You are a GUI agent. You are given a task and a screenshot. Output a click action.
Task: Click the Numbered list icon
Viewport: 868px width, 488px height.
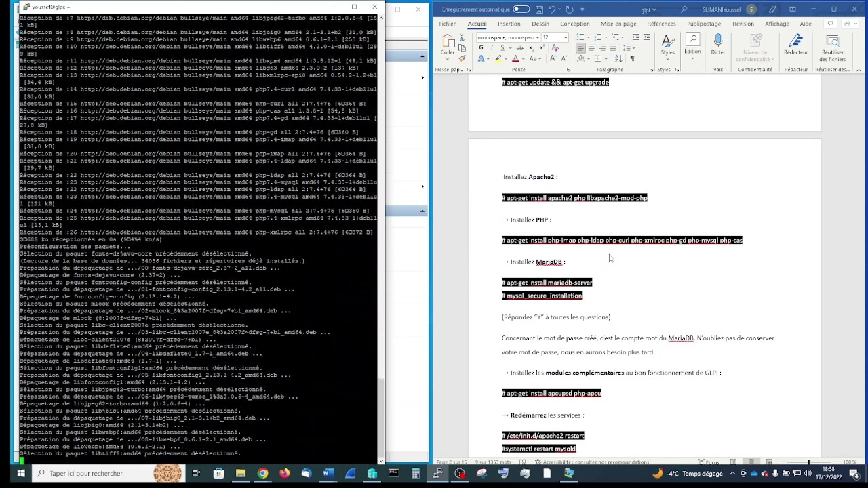tap(598, 37)
